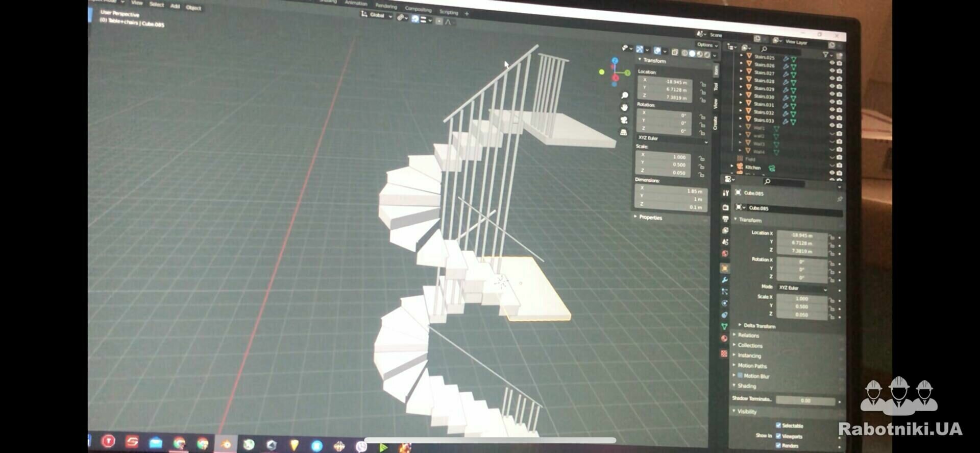The image size is (980, 453).
Task: Open the Particles properties tab icon
Action: pyautogui.click(x=725, y=292)
